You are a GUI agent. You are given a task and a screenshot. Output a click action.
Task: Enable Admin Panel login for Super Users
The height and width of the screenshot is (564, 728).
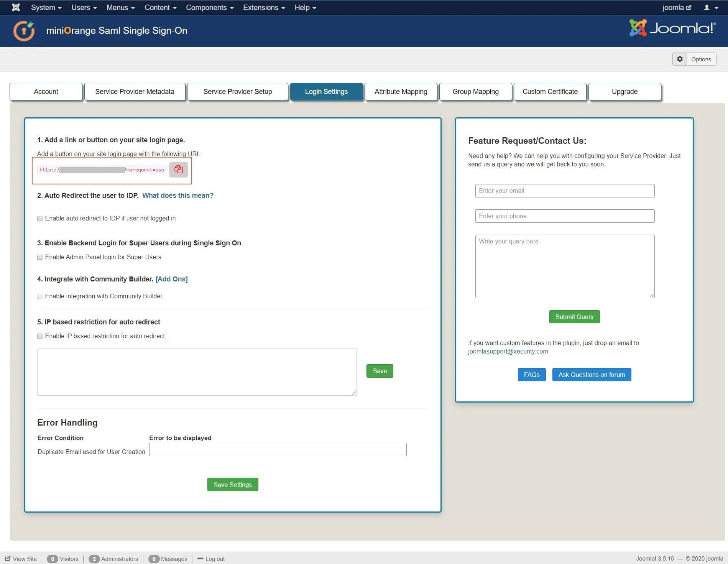40,257
